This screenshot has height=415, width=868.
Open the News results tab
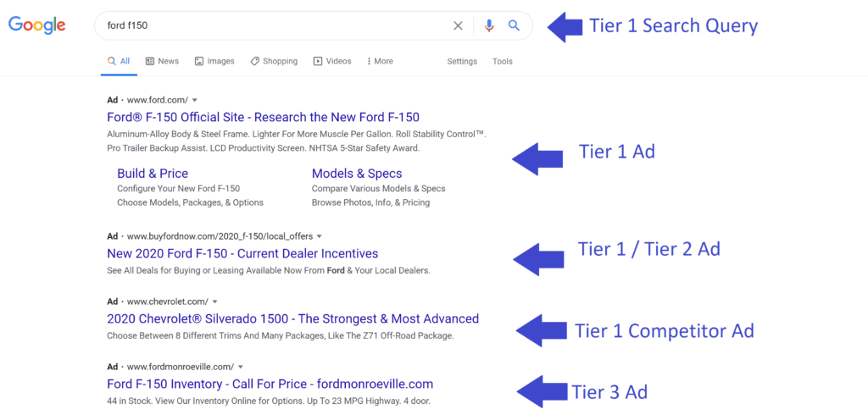(162, 61)
